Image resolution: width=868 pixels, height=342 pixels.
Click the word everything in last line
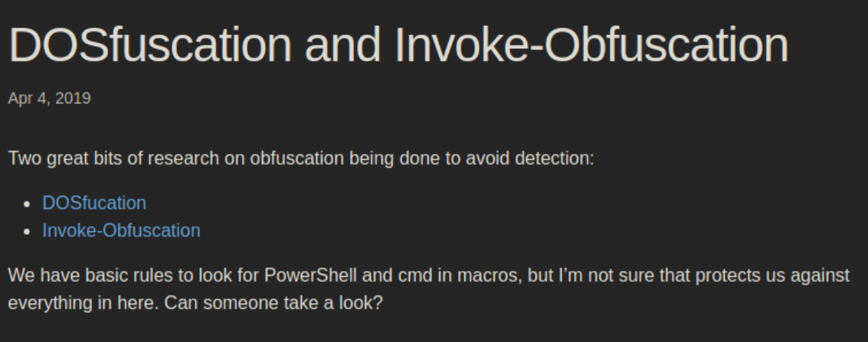(x=43, y=301)
